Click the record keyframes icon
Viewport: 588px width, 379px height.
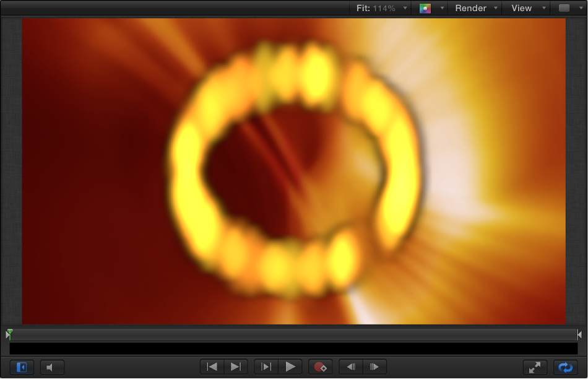[321, 367]
